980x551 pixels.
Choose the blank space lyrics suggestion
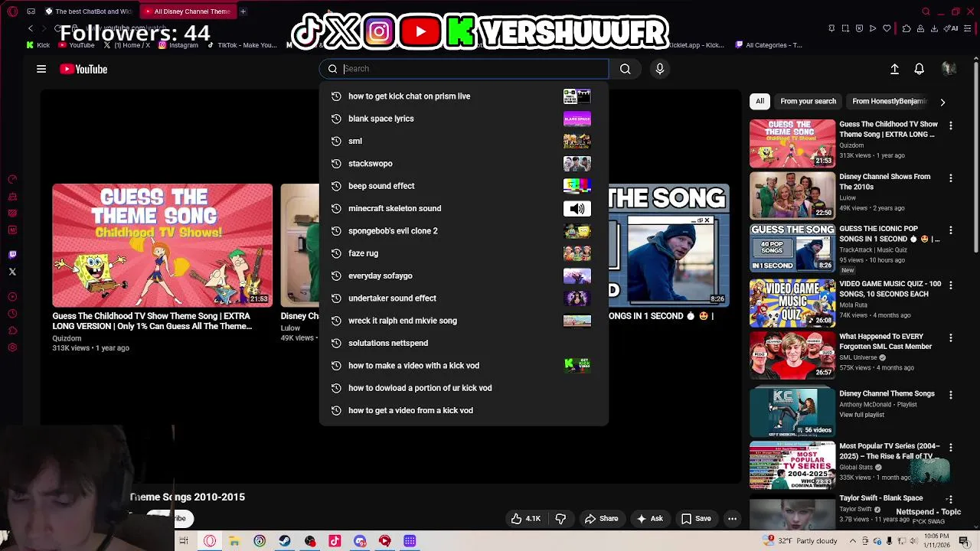(463, 119)
